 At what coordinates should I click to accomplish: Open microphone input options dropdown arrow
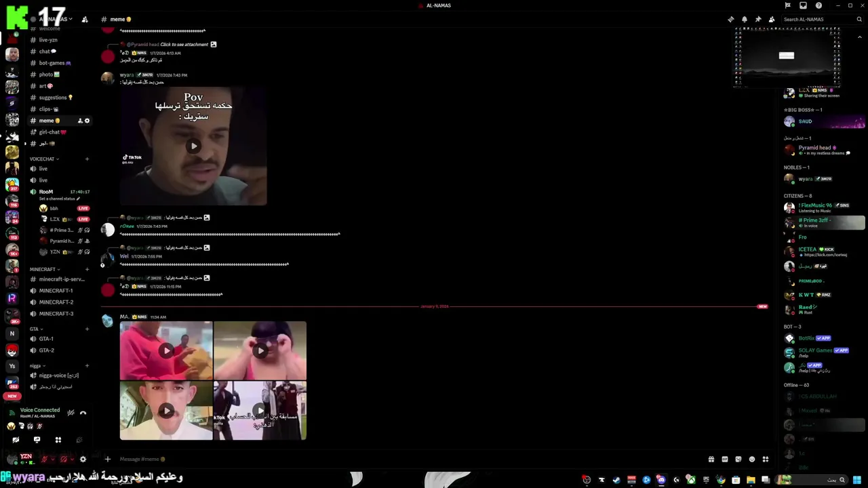(x=53, y=459)
